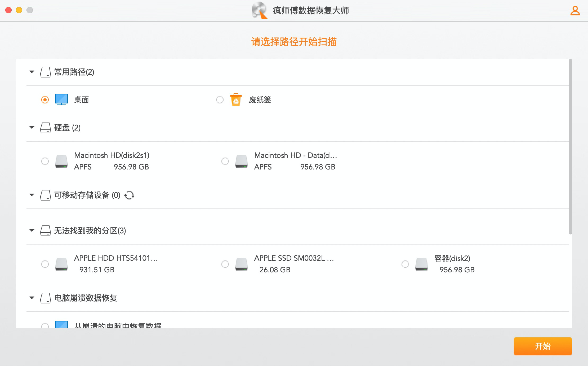Select the 废纸篓 radio button
The image size is (588, 366).
220,100
